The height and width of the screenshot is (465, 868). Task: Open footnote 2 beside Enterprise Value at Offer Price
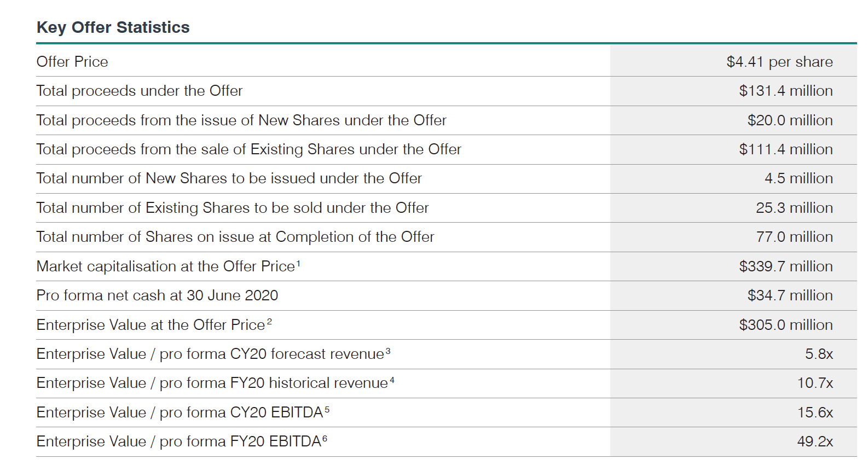click(269, 322)
